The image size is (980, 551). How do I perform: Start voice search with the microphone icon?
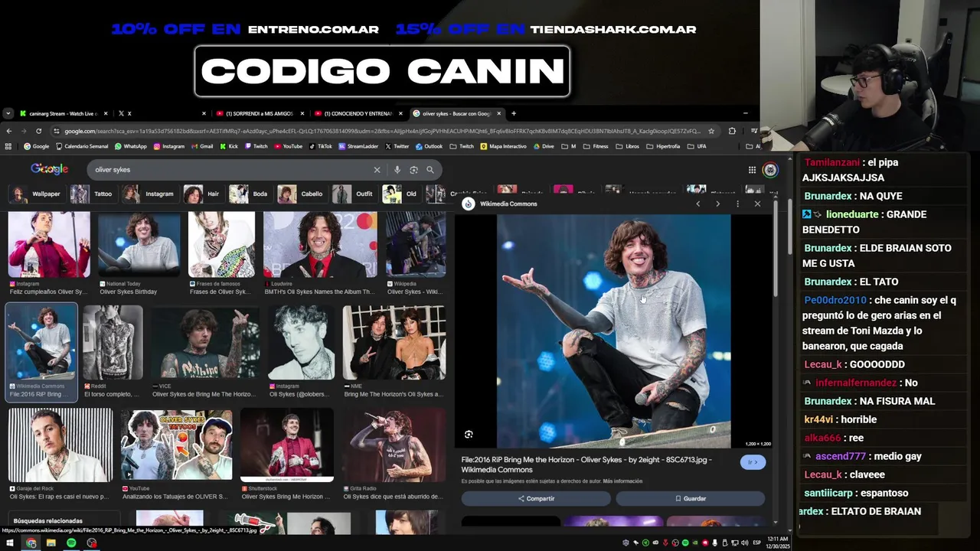pyautogui.click(x=397, y=170)
